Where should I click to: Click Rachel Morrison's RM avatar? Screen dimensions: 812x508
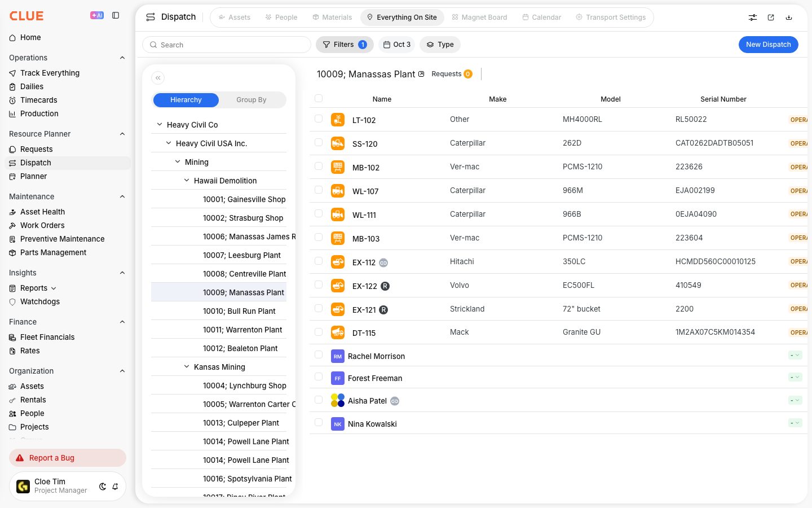(x=338, y=356)
